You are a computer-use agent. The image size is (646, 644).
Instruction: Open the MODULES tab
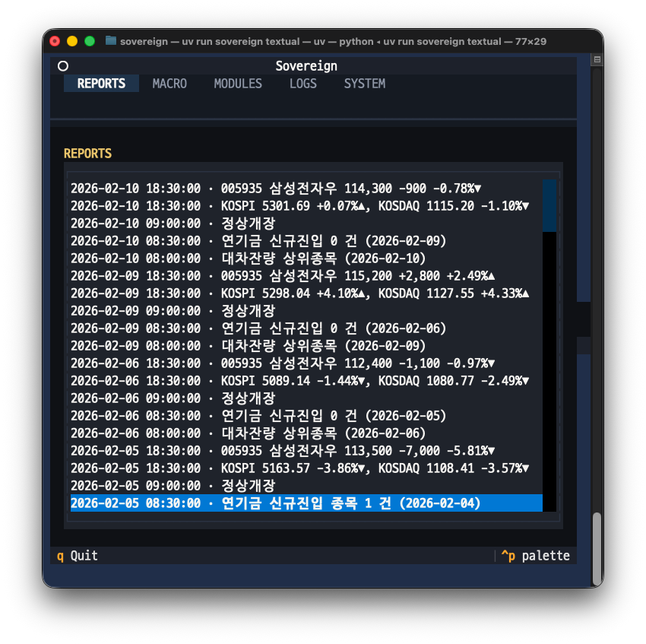(238, 84)
